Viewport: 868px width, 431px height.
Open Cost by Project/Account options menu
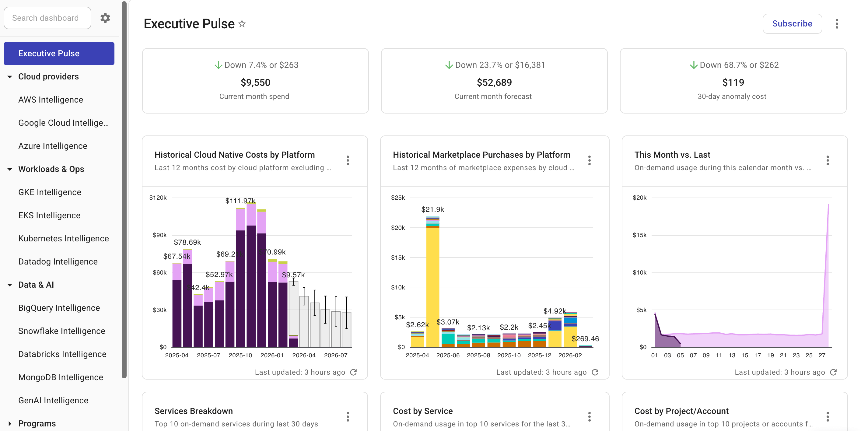pos(828,417)
